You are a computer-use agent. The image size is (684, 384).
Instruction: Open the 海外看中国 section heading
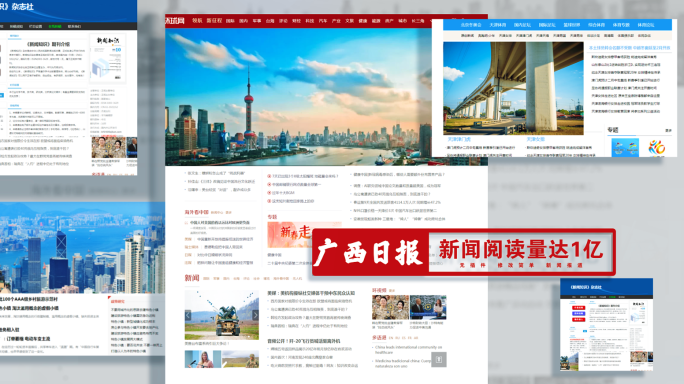tap(196, 212)
